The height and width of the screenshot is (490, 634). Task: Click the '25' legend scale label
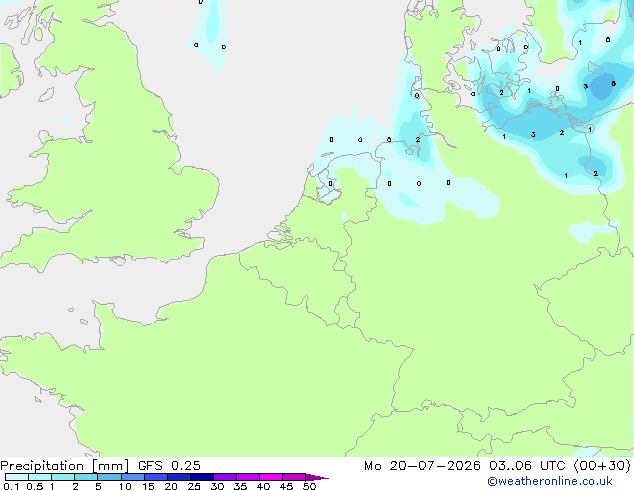(x=194, y=486)
